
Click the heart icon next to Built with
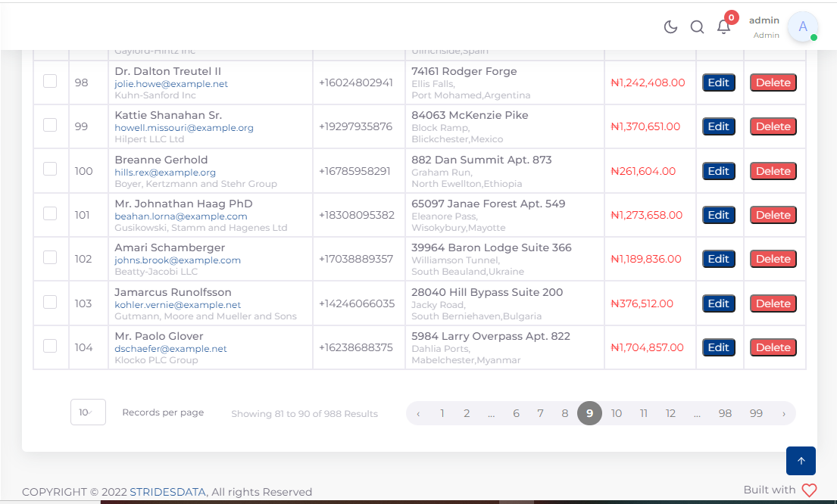(809, 490)
